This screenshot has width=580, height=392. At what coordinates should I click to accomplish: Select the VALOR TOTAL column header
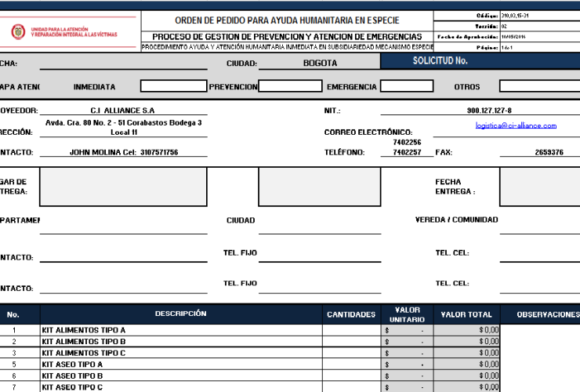tap(466, 314)
